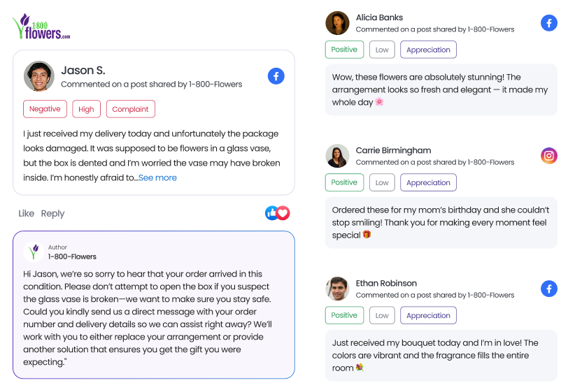The image size is (568, 392).
Task: Click Facebook icon beside Ethan Robinson
Action: point(549,289)
